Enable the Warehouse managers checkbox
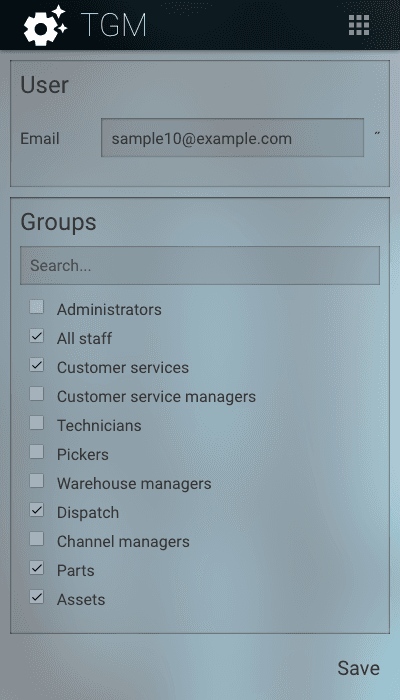The image size is (400, 700). tap(37, 481)
